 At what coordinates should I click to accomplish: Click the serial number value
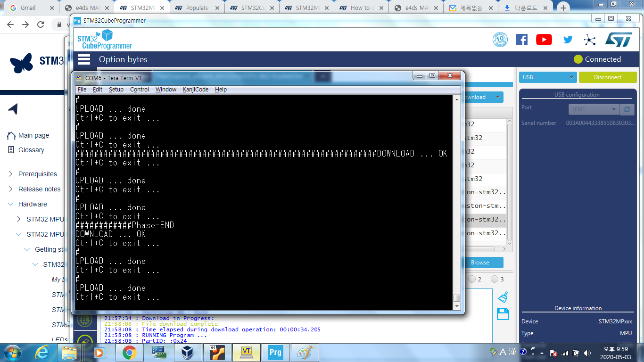click(x=600, y=123)
